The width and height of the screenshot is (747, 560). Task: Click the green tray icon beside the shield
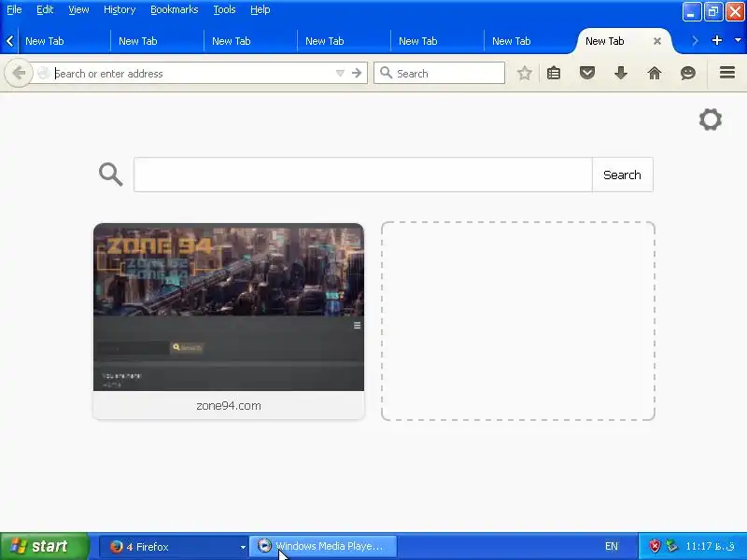click(x=671, y=546)
